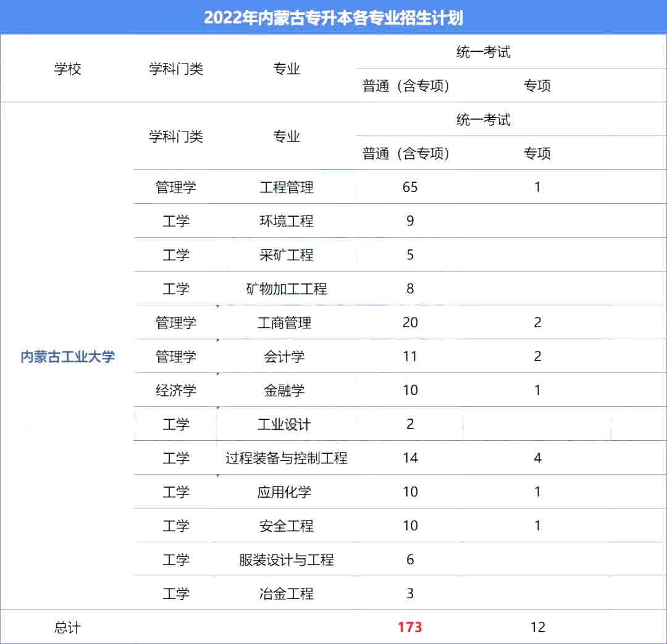Click the title 2022年内蒙古专升本各专业招生计划

tap(333, 18)
